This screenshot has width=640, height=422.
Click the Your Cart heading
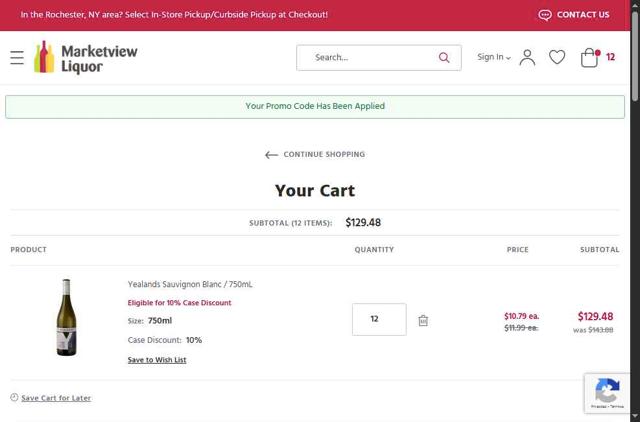pos(315,191)
